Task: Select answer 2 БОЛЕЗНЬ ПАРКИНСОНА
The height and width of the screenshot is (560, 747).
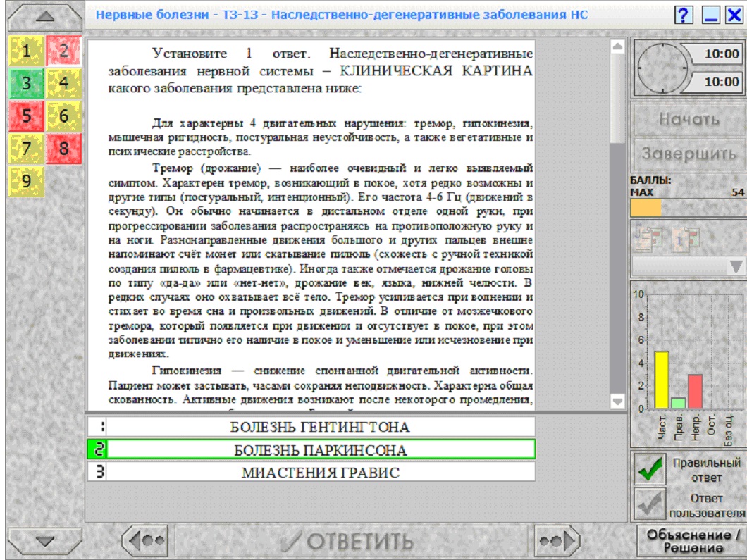Action: [x=311, y=450]
